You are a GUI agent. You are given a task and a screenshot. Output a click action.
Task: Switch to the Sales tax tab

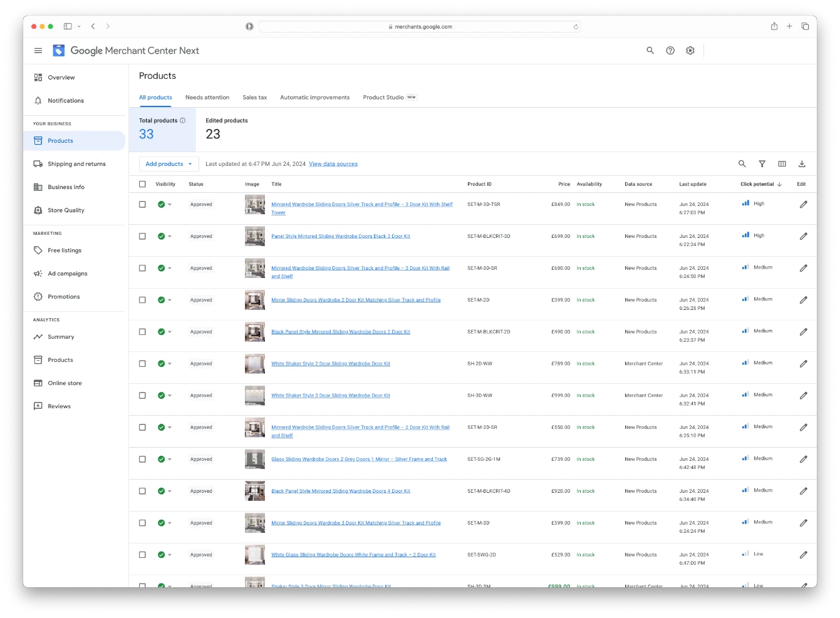coord(255,98)
